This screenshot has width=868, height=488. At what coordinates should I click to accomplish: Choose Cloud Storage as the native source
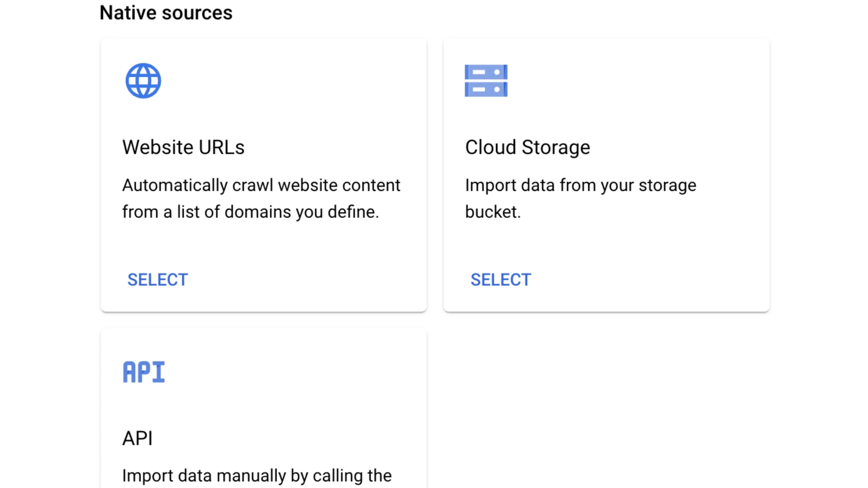pyautogui.click(x=500, y=279)
